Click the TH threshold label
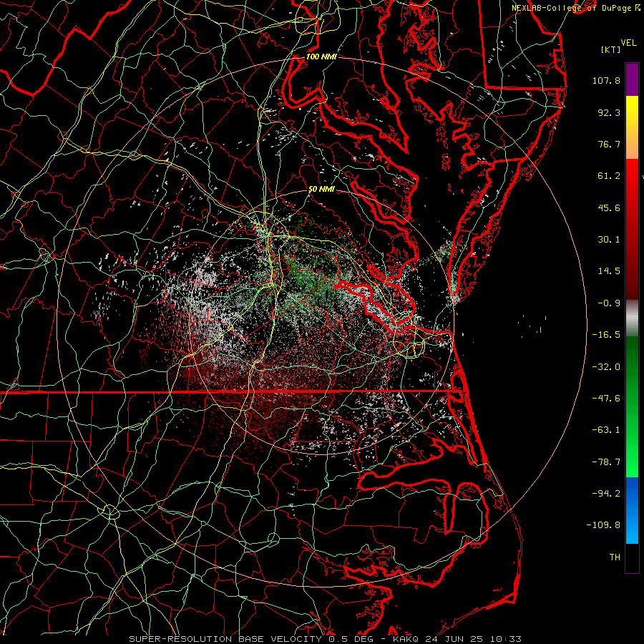 [x=615, y=557]
